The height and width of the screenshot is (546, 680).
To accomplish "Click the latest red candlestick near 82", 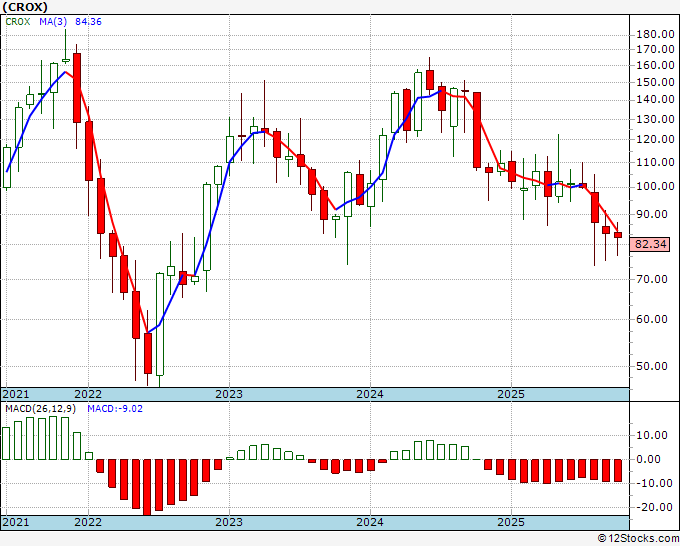I will pos(618,235).
